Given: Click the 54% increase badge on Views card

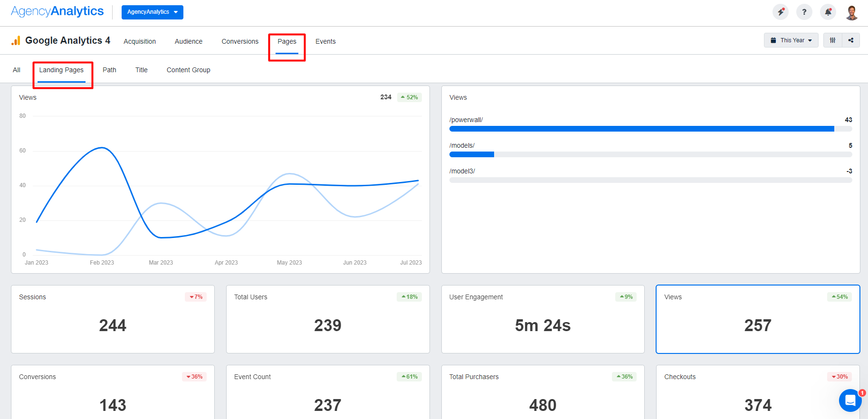Looking at the screenshot, I should pos(839,297).
